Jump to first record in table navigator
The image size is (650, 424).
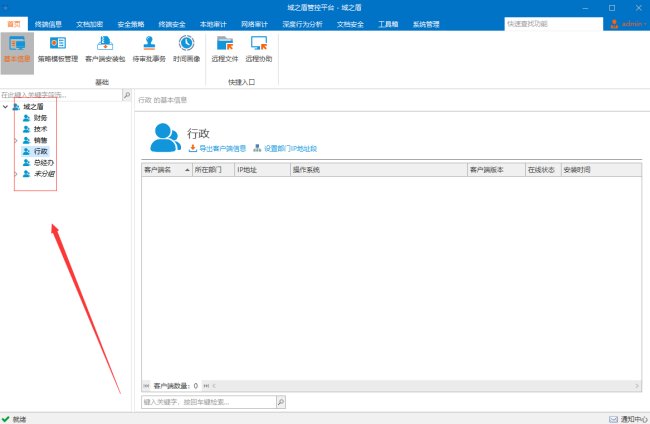click(x=146, y=386)
